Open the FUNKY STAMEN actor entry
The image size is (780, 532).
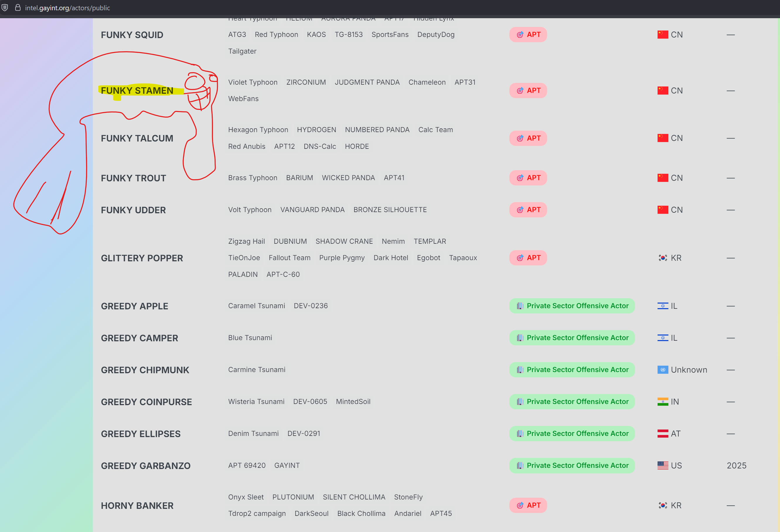point(137,91)
